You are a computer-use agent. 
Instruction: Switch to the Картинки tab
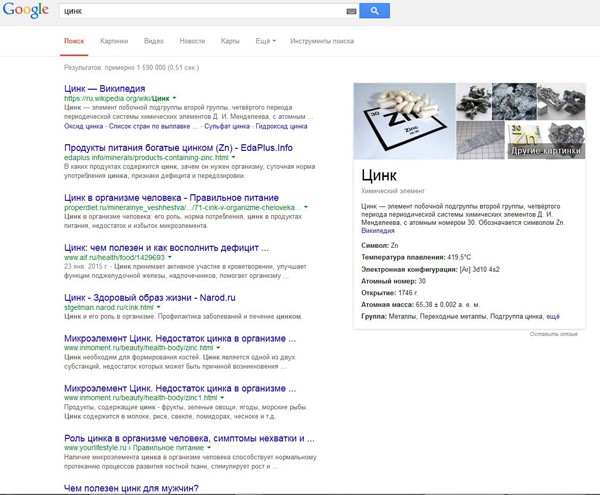tap(114, 41)
